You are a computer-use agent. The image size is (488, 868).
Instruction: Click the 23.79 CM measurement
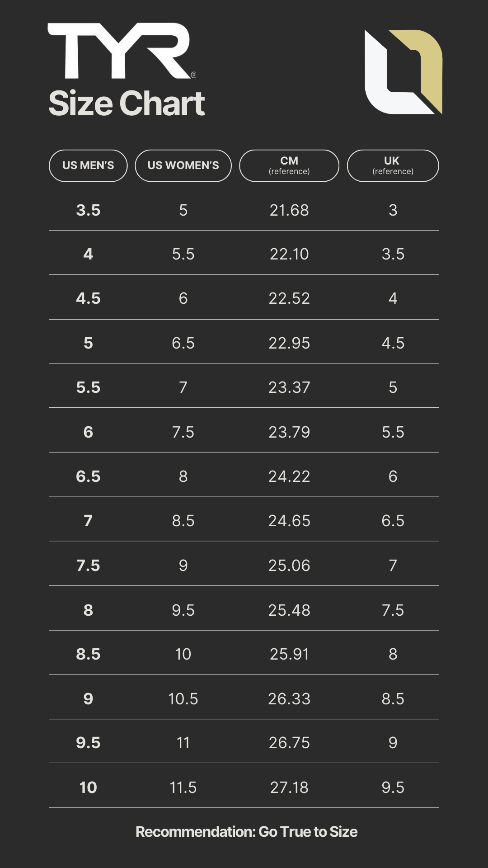click(x=289, y=432)
